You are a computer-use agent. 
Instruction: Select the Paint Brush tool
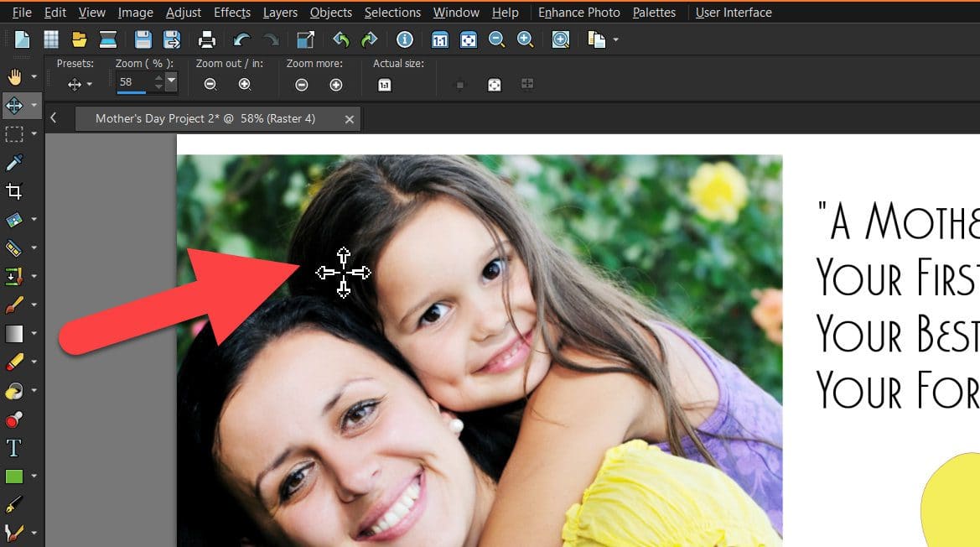[x=15, y=305]
